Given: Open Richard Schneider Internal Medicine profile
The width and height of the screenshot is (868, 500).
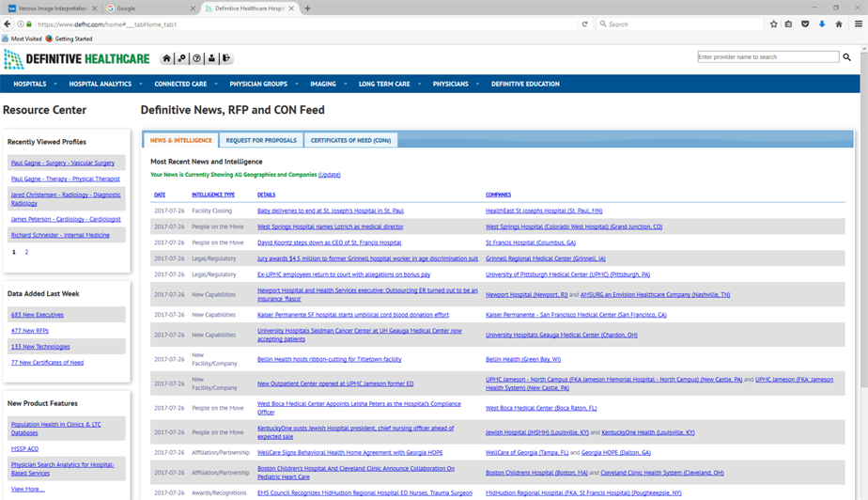Looking at the screenshot, I should (60, 235).
